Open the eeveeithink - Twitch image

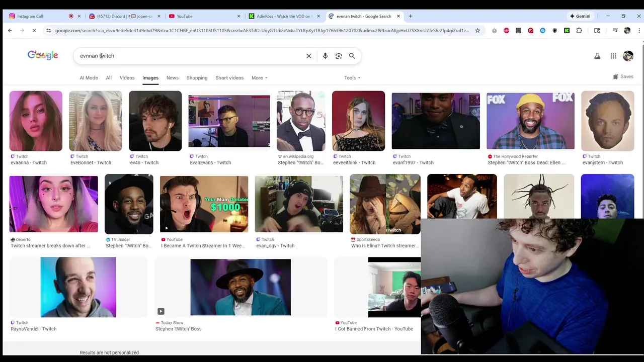pos(358,121)
